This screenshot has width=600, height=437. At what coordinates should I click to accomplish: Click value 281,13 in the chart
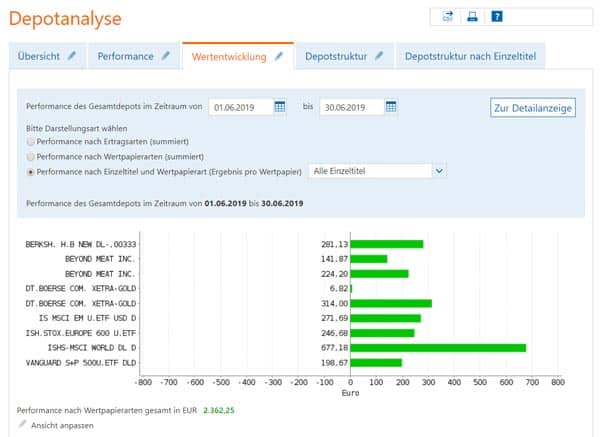click(334, 245)
